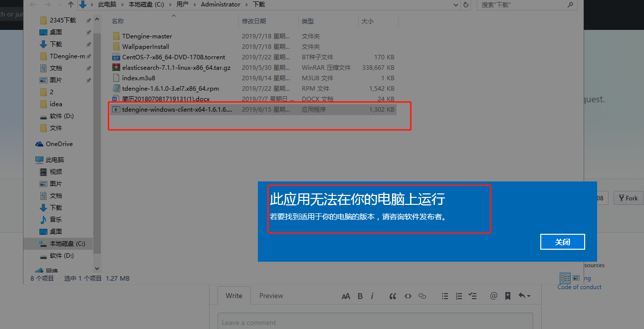
Task: Switch to the Write tab on GitHub
Action: 234,296
